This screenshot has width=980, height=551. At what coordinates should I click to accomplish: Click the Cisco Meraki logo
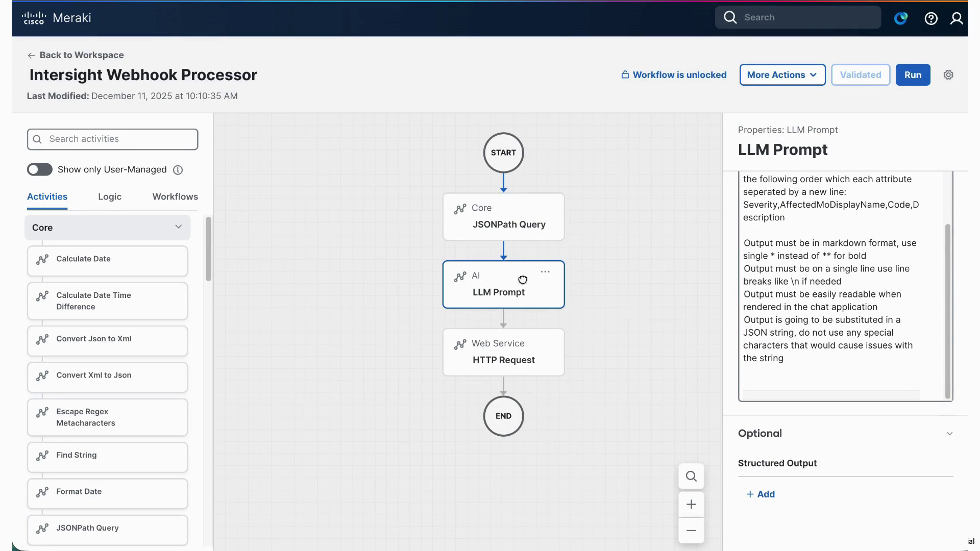pos(56,18)
